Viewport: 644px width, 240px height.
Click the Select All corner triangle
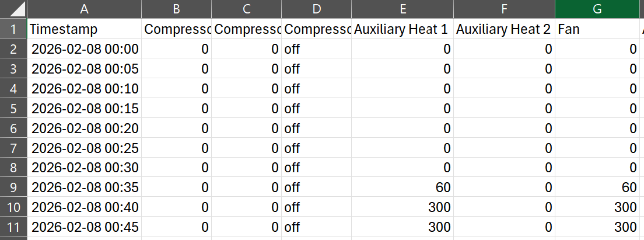pyautogui.click(x=13, y=9)
